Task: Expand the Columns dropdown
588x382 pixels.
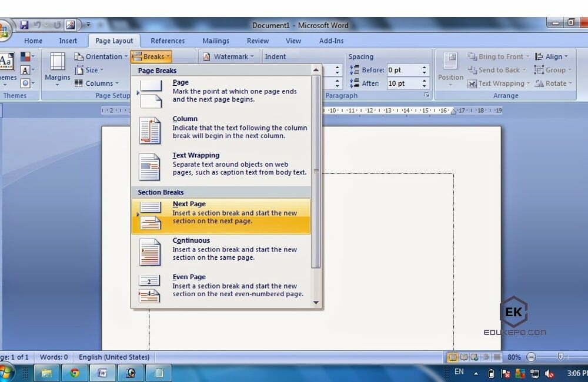Action: (x=96, y=83)
